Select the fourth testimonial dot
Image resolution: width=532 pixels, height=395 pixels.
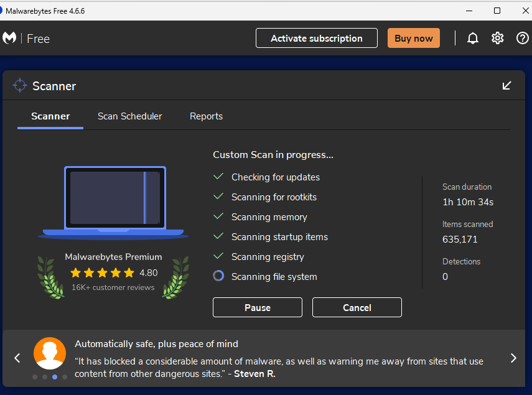(x=65, y=377)
